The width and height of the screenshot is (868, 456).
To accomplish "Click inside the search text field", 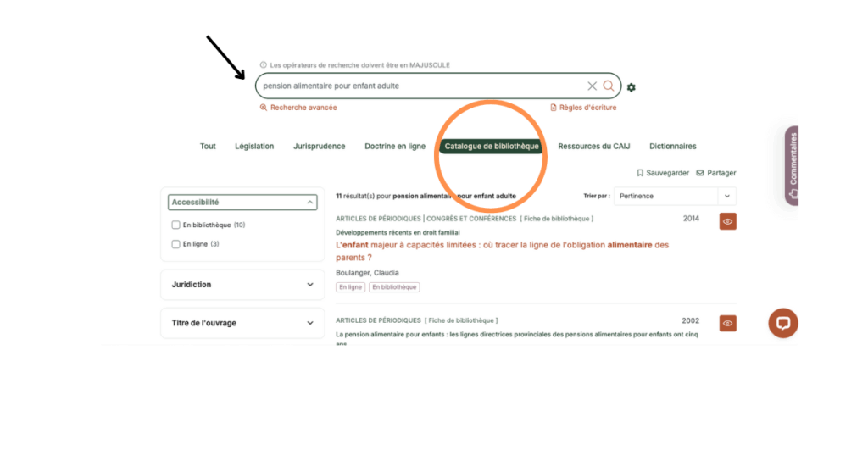I will (415, 86).
